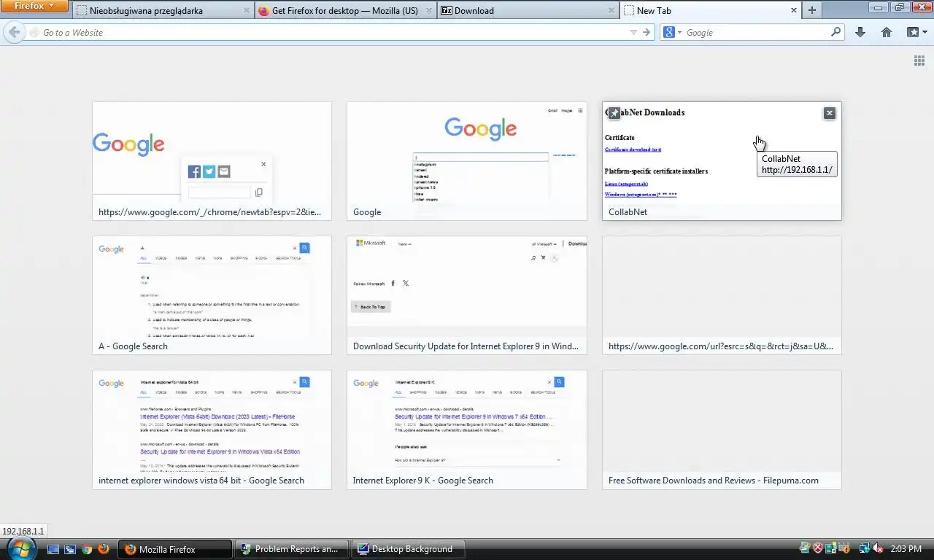Click the CollabNet tile title label

coord(628,212)
